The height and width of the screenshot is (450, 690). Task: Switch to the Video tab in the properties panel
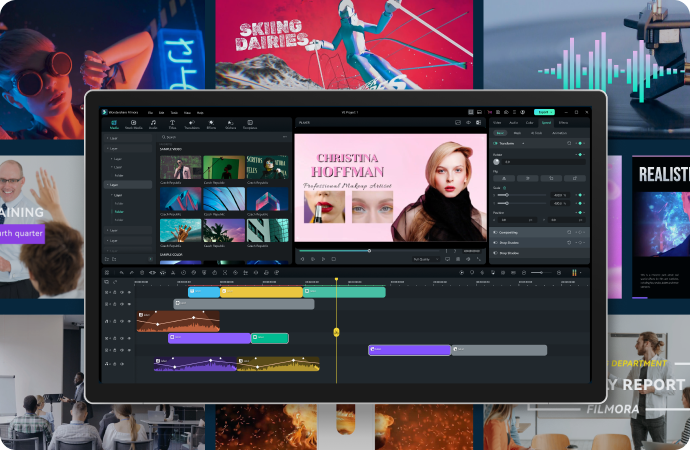click(497, 123)
